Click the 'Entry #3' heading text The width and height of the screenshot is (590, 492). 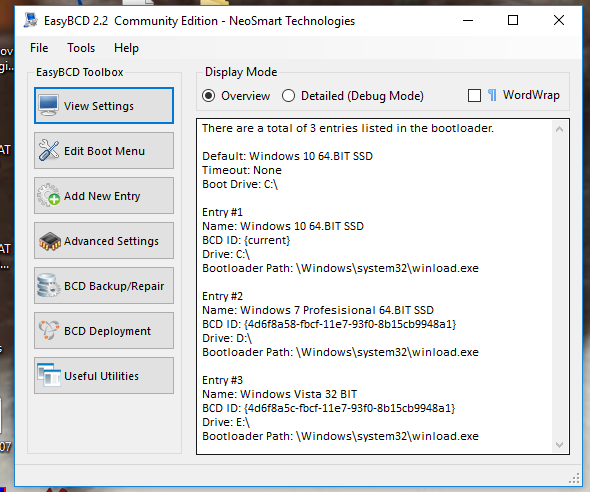pos(222,380)
